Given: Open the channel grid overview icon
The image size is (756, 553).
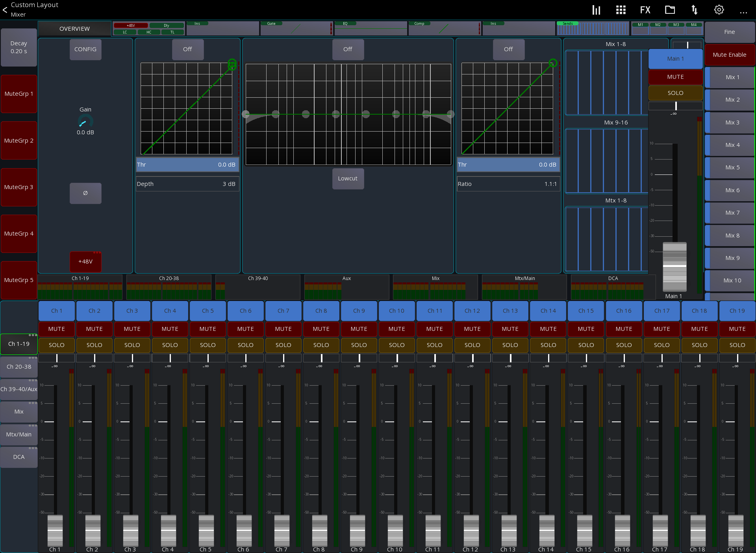Looking at the screenshot, I should [620, 9].
